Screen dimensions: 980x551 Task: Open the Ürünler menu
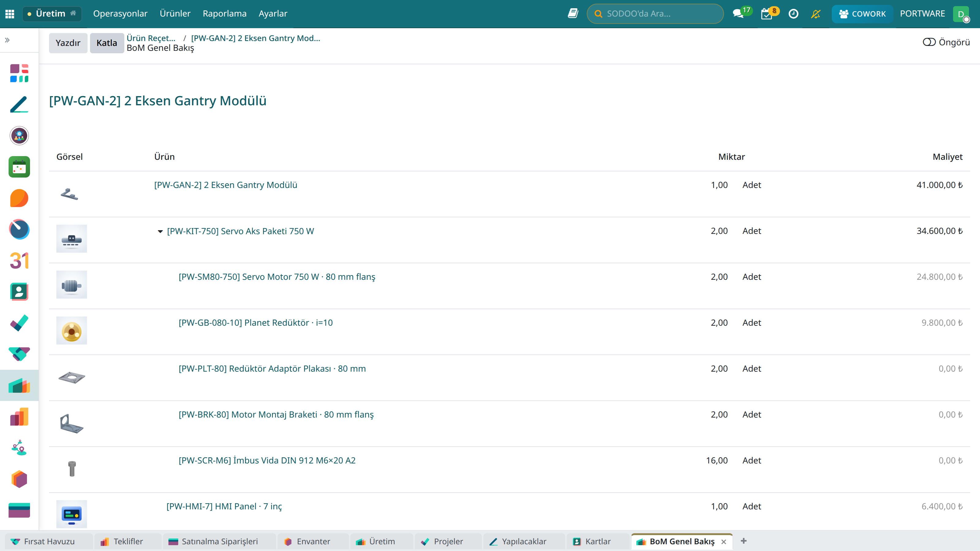pos(175,14)
